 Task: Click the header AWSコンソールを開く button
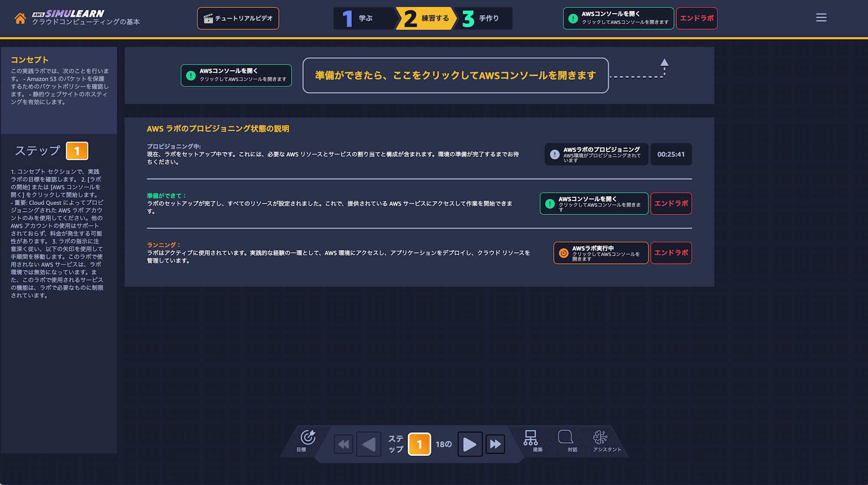point(618,18)
